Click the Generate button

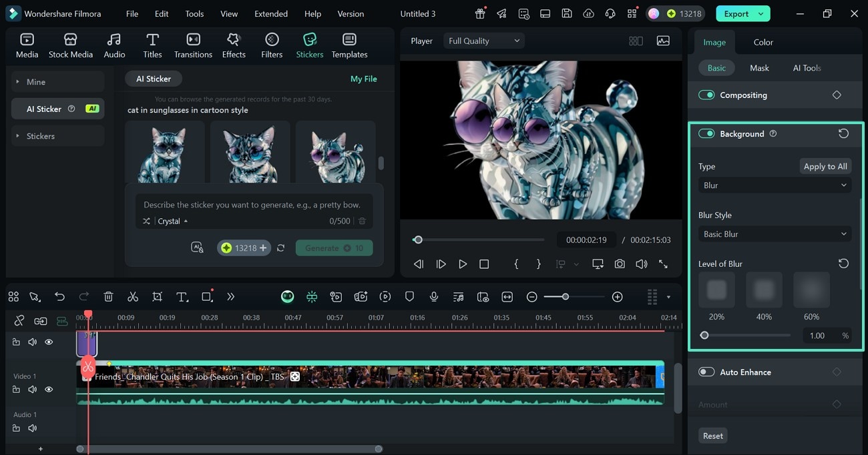[x=334, y=248]
